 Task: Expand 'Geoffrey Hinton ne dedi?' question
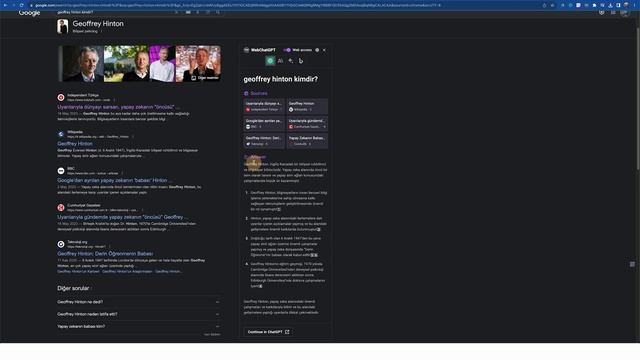(139, 302)
